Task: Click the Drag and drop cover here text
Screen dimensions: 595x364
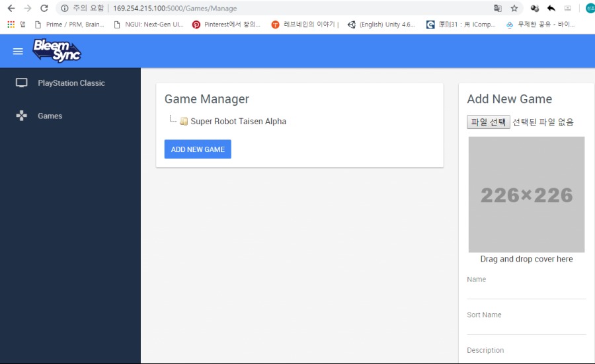Action: pyautogui.click(x=526, y=259)
